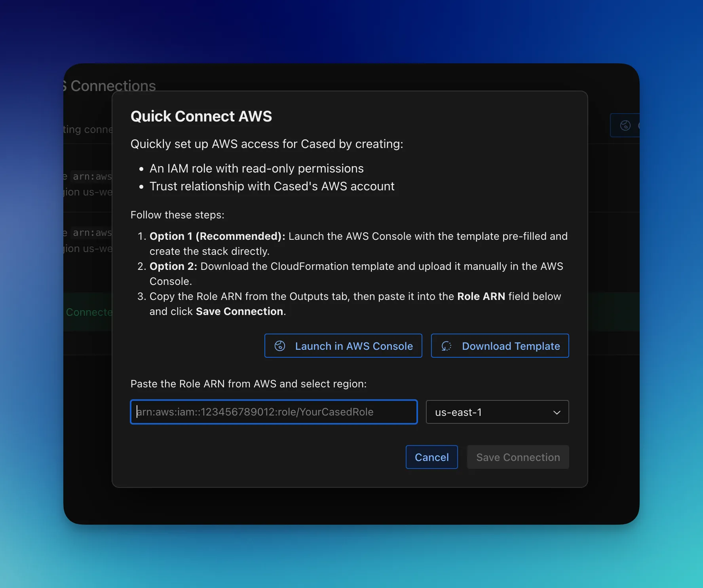Viewport: 703px width, 588px height.
Task: Click the globe icon button behind the dialog
Action: pyautogui.click(x=625, y=125)
